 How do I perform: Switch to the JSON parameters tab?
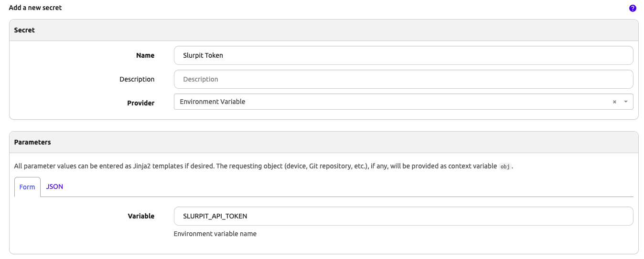54,186
